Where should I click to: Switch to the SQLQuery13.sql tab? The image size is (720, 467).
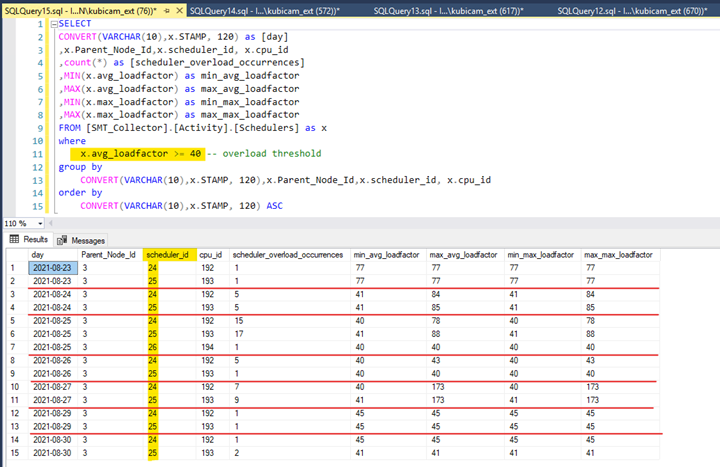(448, 11)
